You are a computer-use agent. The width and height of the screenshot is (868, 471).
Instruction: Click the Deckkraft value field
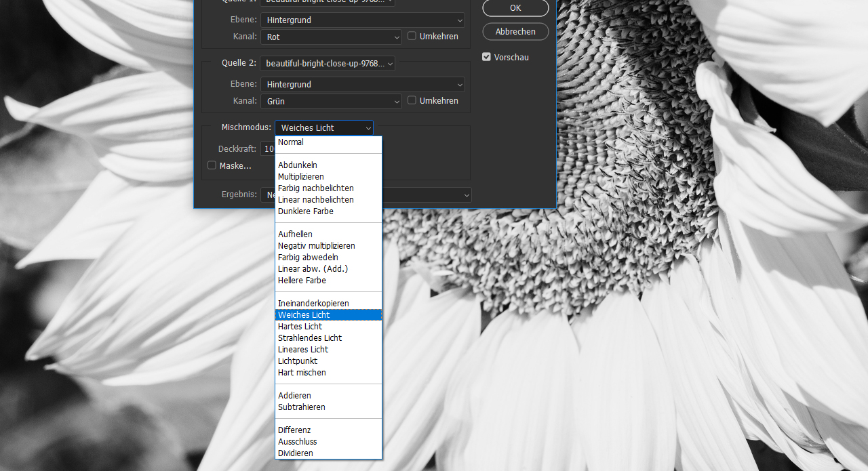(267, 148)
